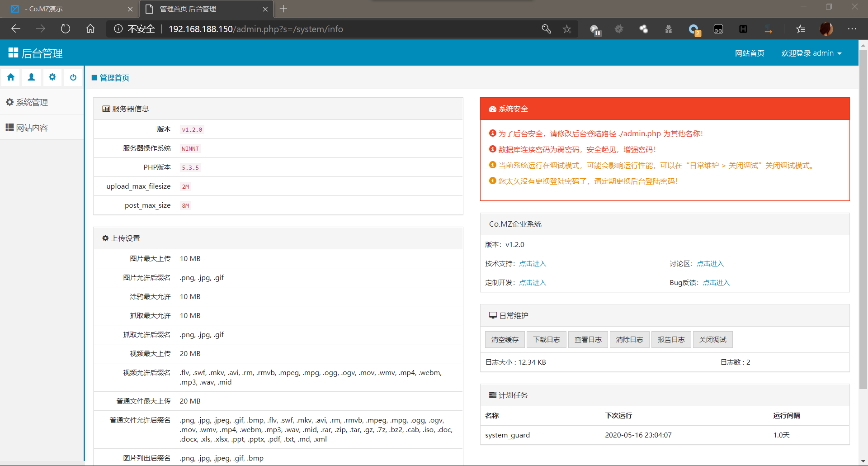This screenshot has height=466, width=868.
Task: Click scrollbar up arrow at top right
Action: click(863, 45)
